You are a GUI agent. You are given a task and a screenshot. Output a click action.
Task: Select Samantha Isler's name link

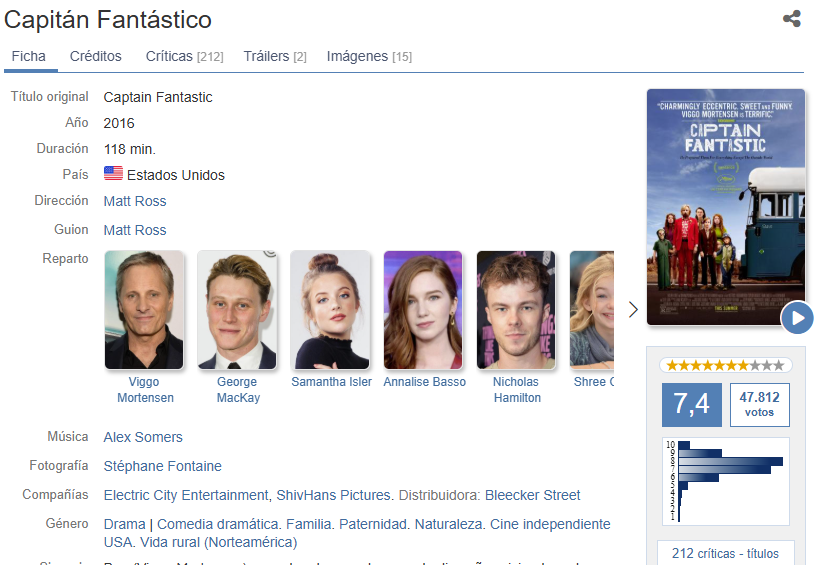pos(331,382)
